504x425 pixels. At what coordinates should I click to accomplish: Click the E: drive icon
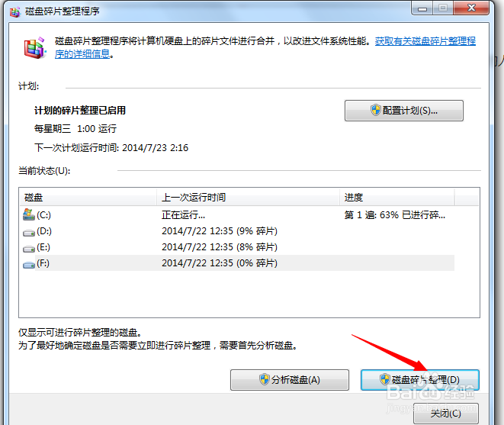coord(29,249)
